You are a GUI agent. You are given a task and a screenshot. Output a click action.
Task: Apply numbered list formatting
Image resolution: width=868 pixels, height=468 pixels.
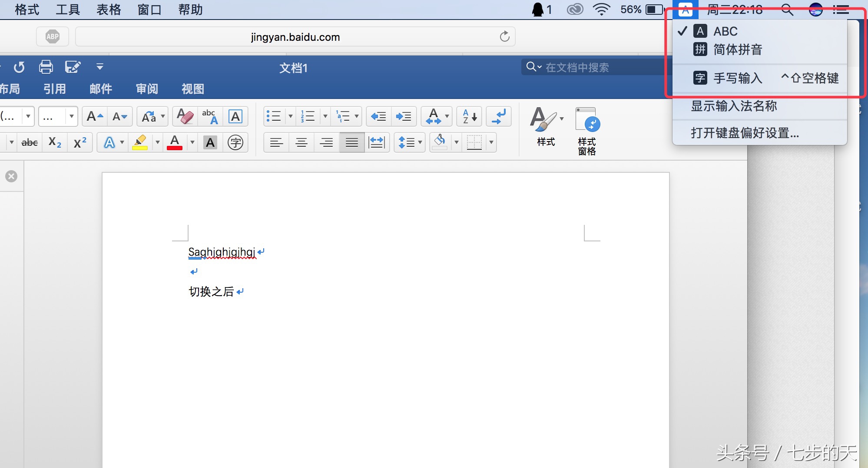(x=308, y=116)
